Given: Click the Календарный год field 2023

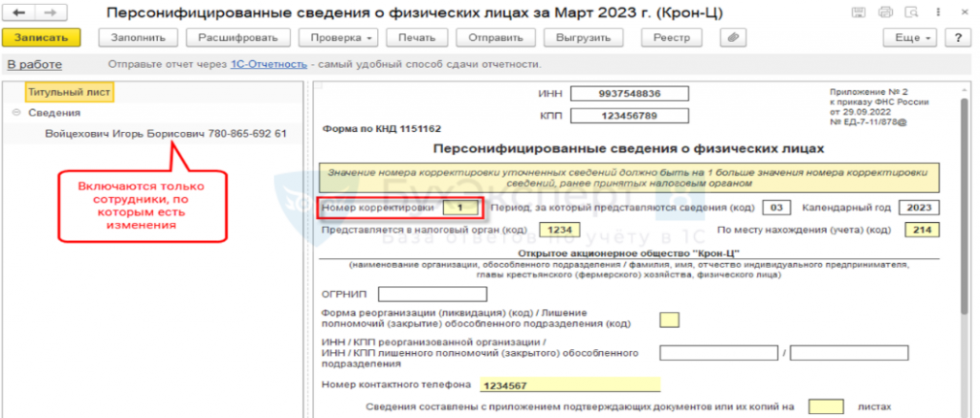Looking at the screenshot, I should point(920,208).
